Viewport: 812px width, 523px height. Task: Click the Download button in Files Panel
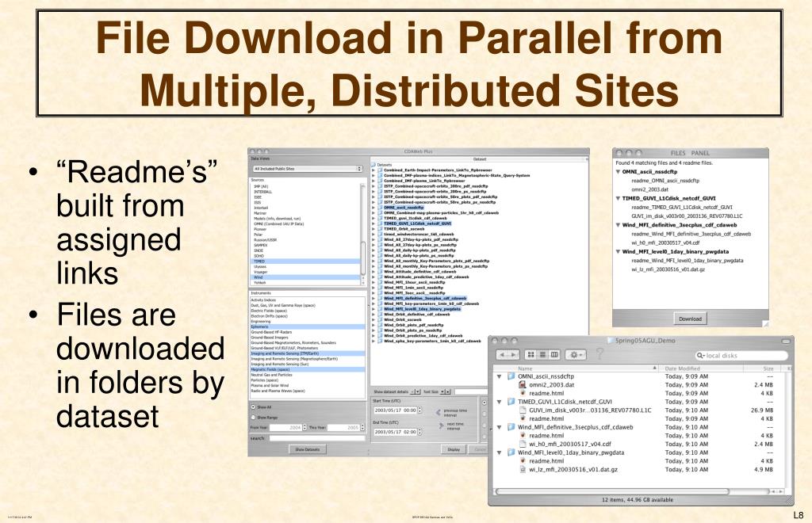[x=690, y=319]
